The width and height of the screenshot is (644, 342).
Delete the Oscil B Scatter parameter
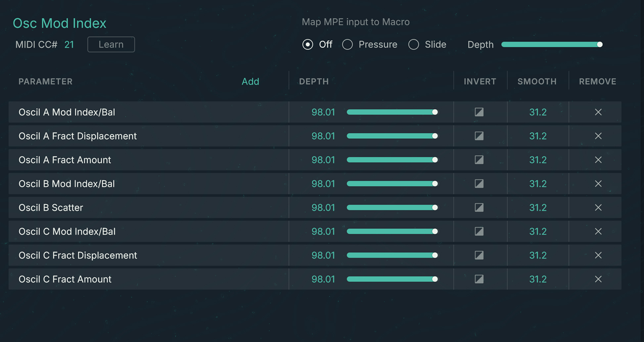tap(598, 207)
